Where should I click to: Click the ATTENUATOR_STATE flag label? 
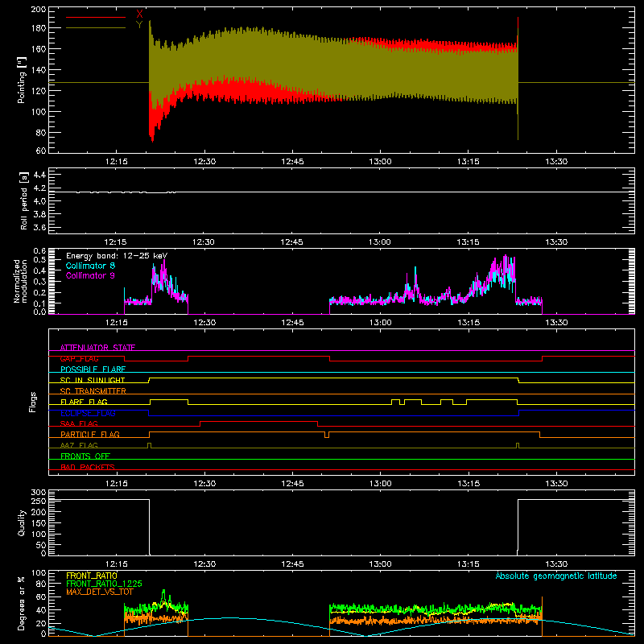coord(97,348)
